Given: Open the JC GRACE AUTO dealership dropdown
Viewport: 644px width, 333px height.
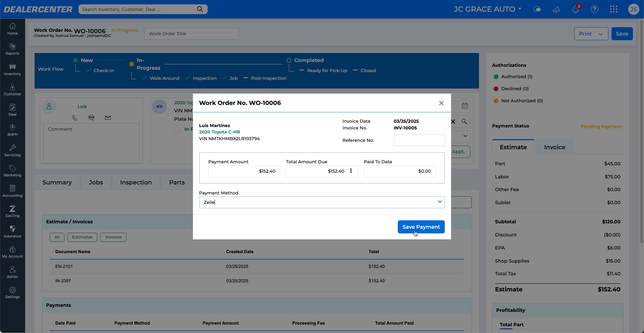Looking at the screenshot, I should [488, 9].
